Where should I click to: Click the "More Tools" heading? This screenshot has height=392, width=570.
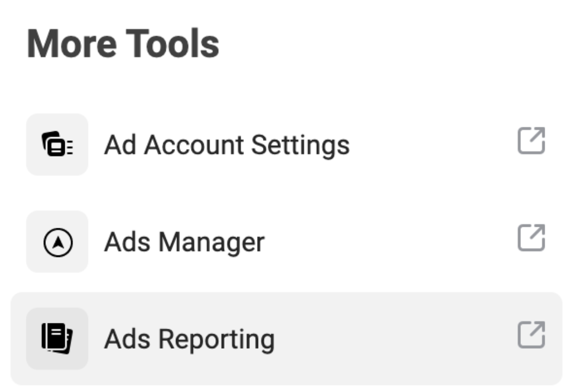(x=123, y=43)
